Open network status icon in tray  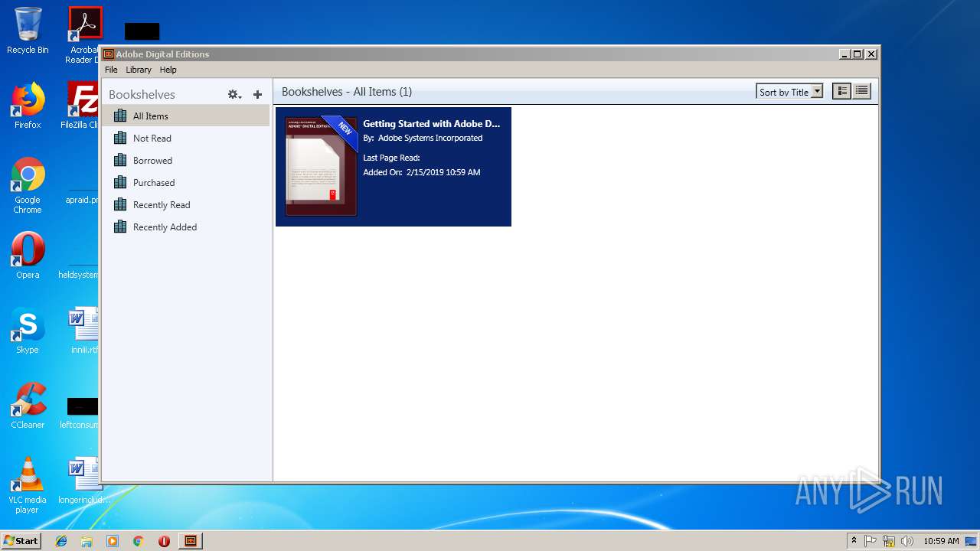pyautogui.click(x=889, y=541)
